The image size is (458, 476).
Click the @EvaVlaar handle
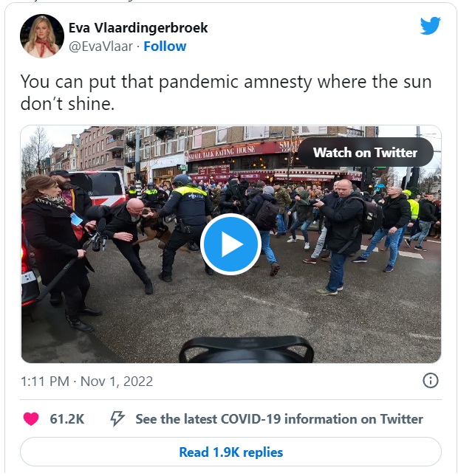(x=100, y=46)
